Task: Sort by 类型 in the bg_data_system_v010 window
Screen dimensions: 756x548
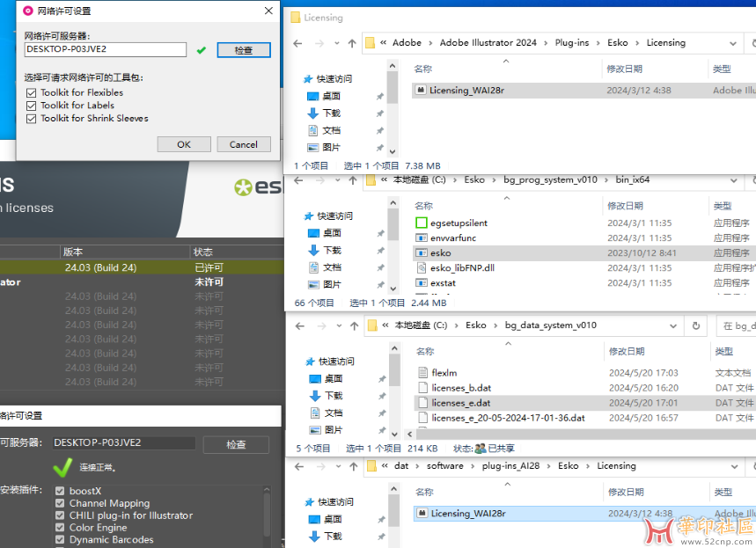Action: [723, 351]
